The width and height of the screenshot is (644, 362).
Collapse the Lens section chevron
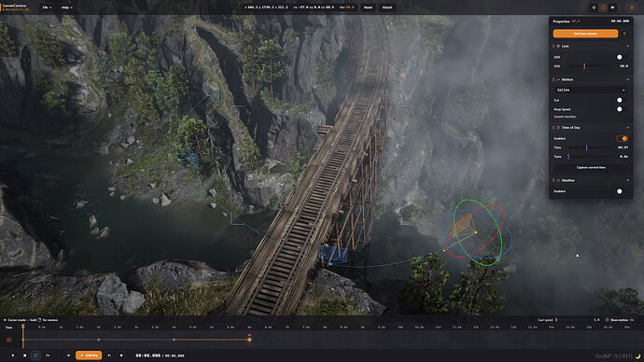(627, 47)
